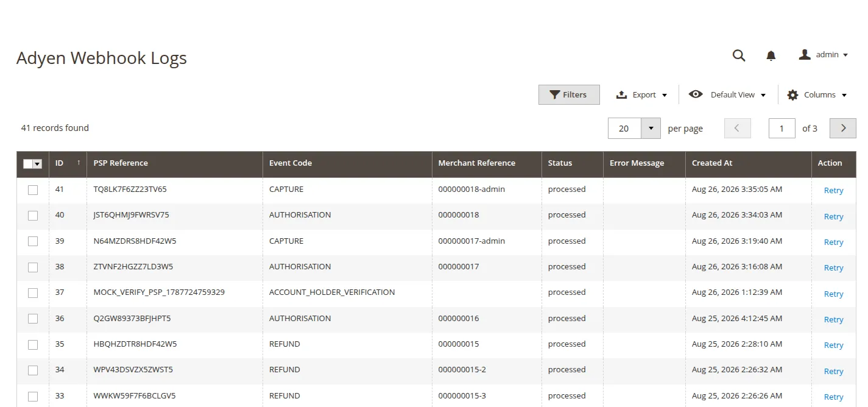Image resolution: width=868 pixels, height=407 pixels.
Task: Click the Aug 26, 2026 1:12:39 AM timestamp
Action: click(x=737, y=292)
